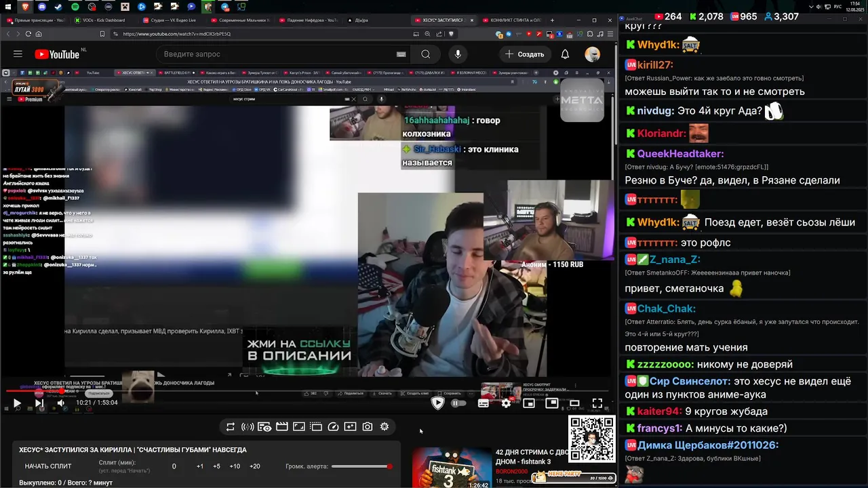The height and width of the screenshot is (488, 868).
Task: Click chat username 'Chak_Chak'
Action: pyautogui.click(x=666, y=309)
